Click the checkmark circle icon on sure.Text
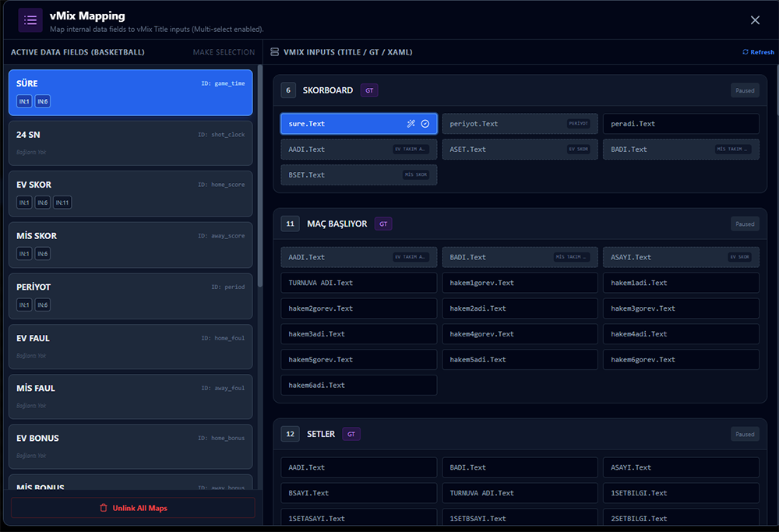The height and width of the screenshot is (532, 779). click(x=425, y=124)
